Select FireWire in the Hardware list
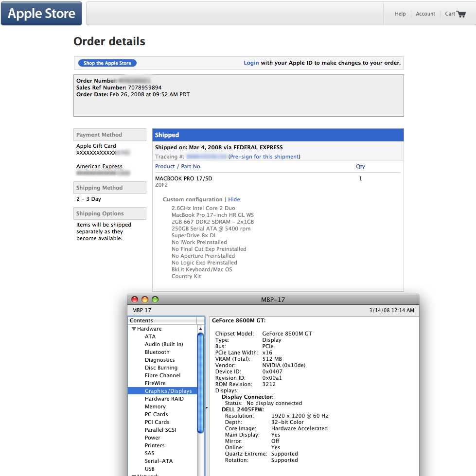The height and width of the screenshot is (476, 476). coord(155,383)
